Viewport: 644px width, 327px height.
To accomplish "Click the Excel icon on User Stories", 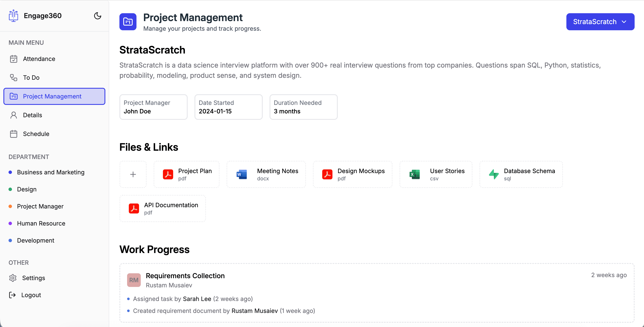I will point(415,174).
